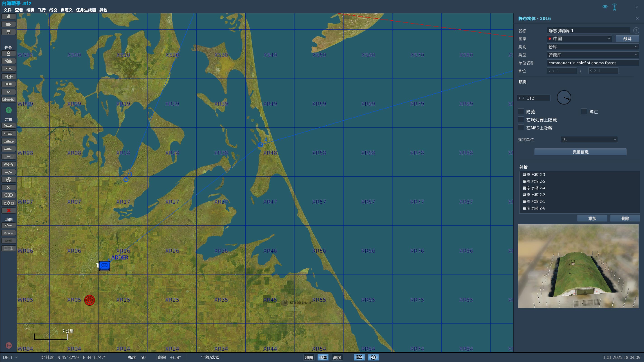This screenshot has width=644, height=362.
Task: Open the Draw tool
Action: (x=8, y=233)
